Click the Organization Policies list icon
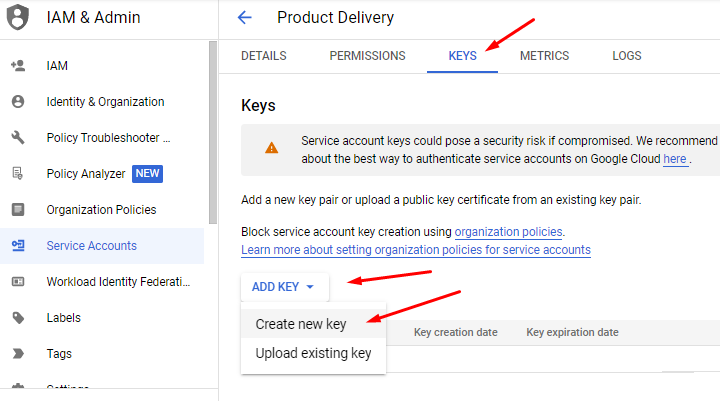The image size is (720, 401). pos(18,209)
